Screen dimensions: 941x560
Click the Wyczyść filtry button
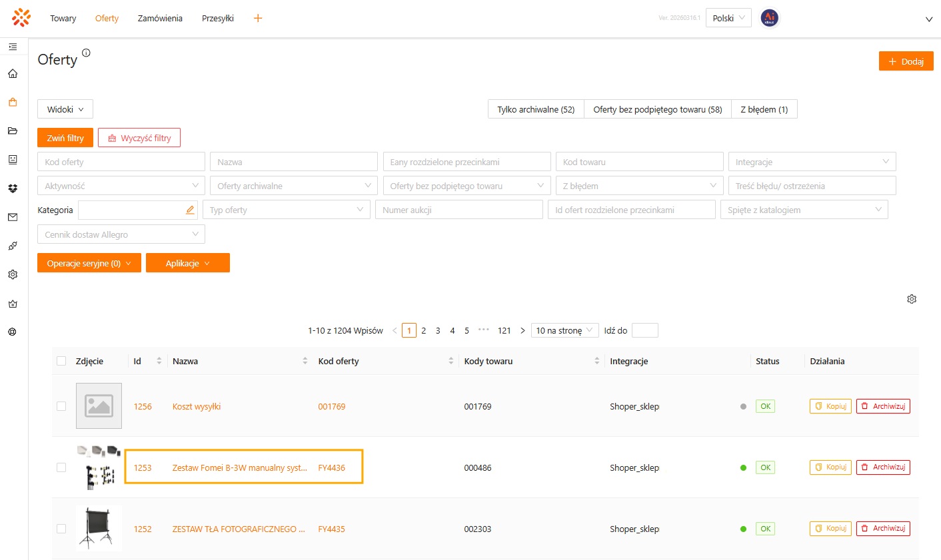pyautogui.click(x=139, y=138)
